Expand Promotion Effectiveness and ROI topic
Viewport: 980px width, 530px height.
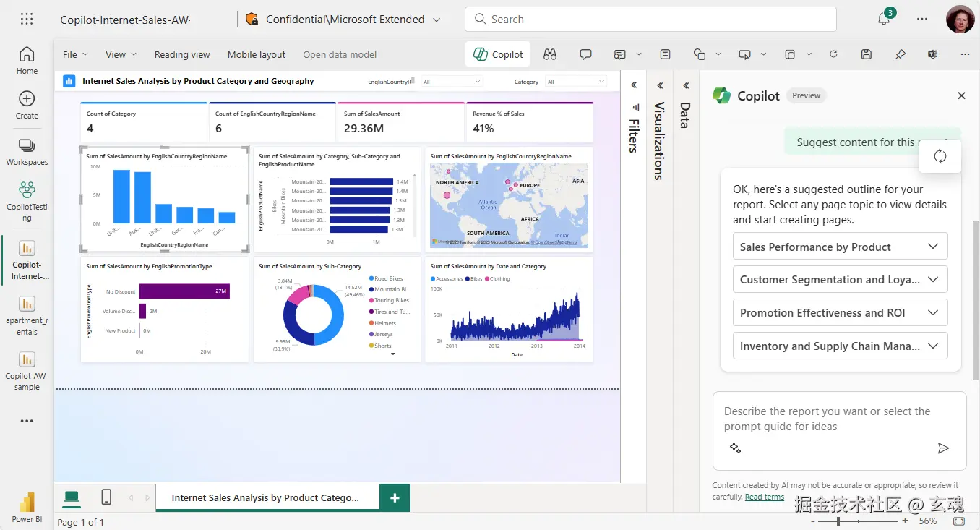tap(840, 312)
